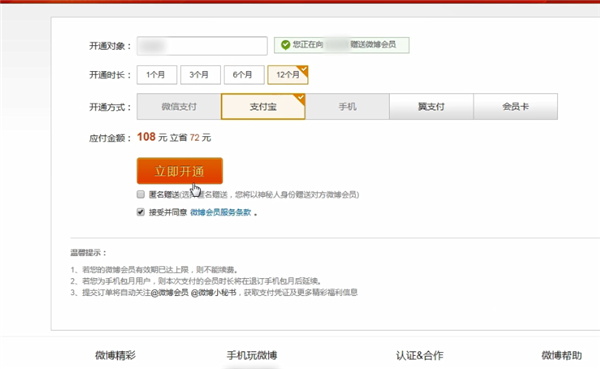
Task: Choose 支付宝 as payment method
Action: pyautogui.click(x=263, y=106)
